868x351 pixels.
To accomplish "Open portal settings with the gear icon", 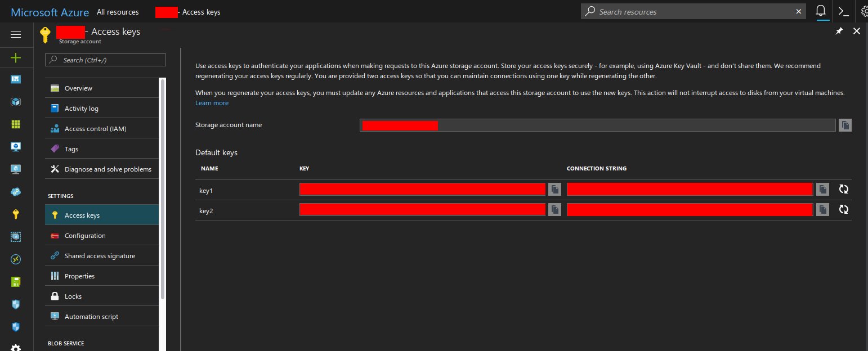I will [x=863, y=10].
